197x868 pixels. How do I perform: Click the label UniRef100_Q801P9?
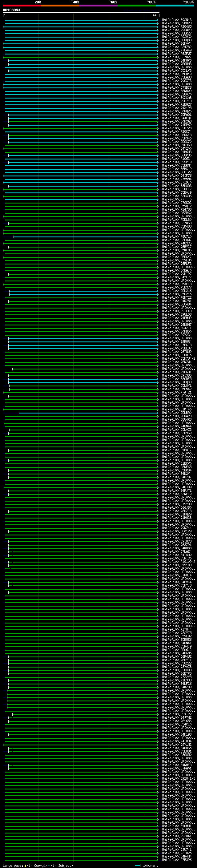[177, 531]
